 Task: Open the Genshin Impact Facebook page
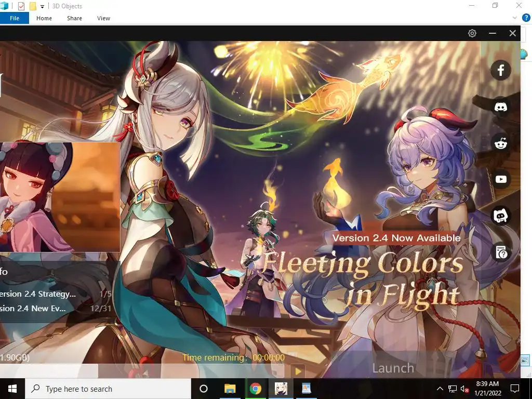(x=500, y=70)
